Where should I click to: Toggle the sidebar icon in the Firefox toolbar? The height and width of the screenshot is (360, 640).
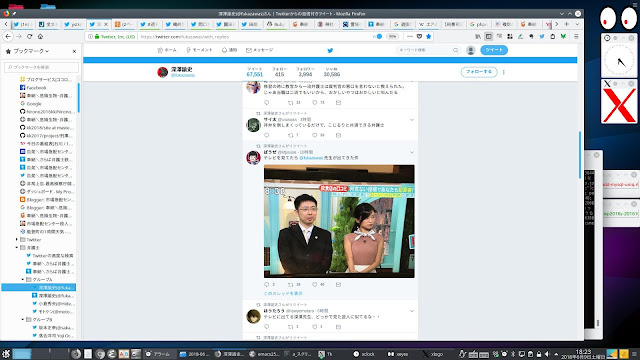point(489,36)
